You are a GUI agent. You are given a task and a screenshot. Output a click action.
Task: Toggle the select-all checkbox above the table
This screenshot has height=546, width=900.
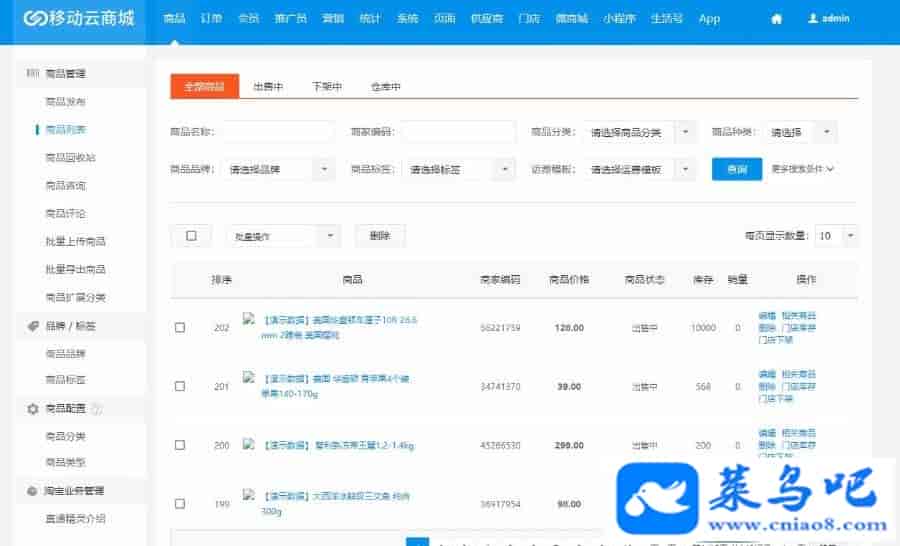(x=191, y=236)
